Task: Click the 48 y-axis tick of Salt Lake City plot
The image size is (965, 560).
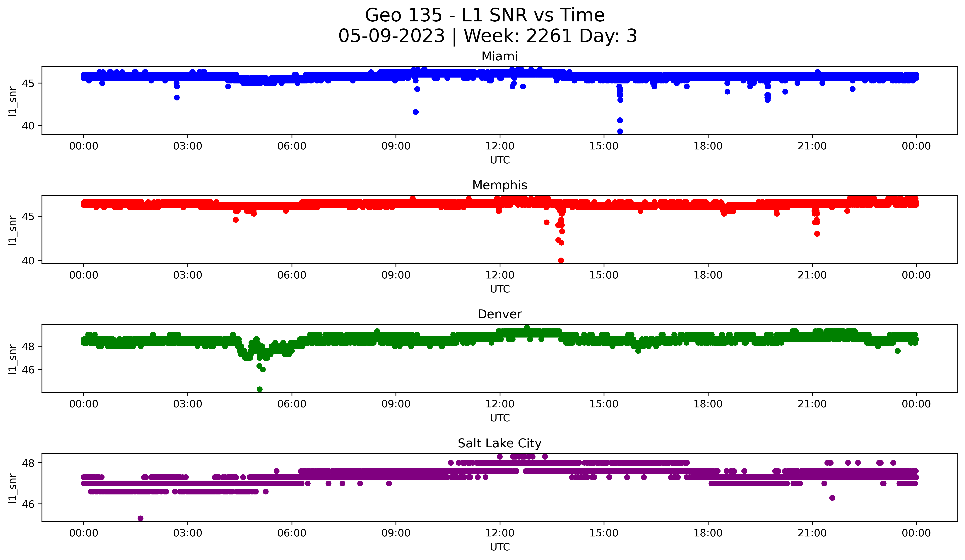Action: (x=28, y=463)
